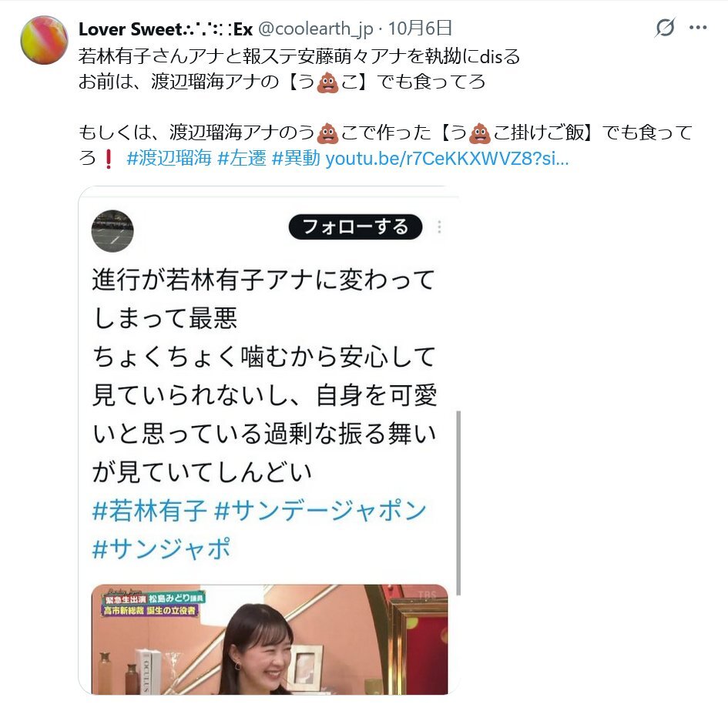Click the #サンジャポ hashtag
The height and width of the screenshot is (711, 728).
[161, 548]
